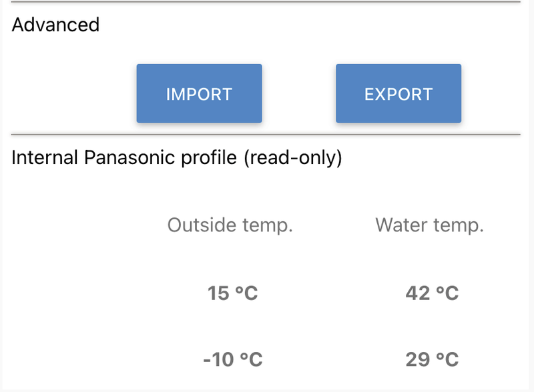The height and width of the screenshot is (392, 534).
Task: Click the Water temp. column header
Action: 430,225
